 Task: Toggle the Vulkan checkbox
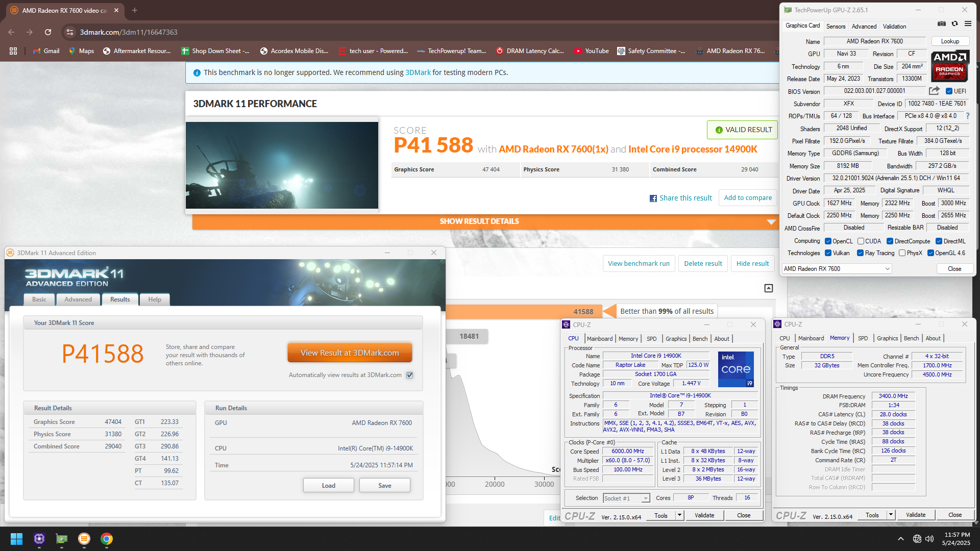[x=828, y=253]
